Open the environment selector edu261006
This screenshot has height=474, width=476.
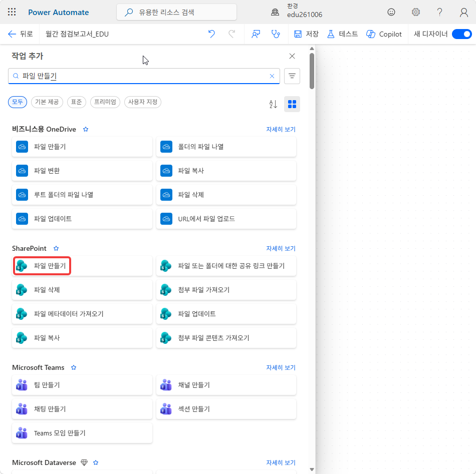coord(296,11)
